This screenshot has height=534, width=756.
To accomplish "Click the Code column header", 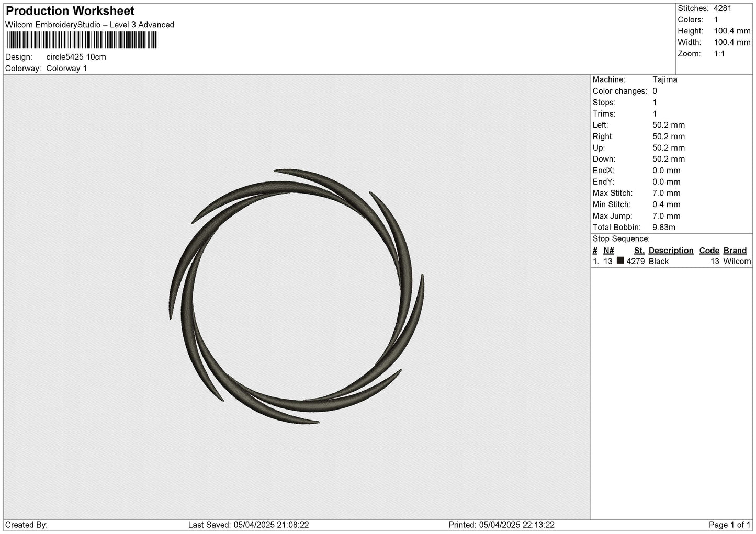I will 709,251.
